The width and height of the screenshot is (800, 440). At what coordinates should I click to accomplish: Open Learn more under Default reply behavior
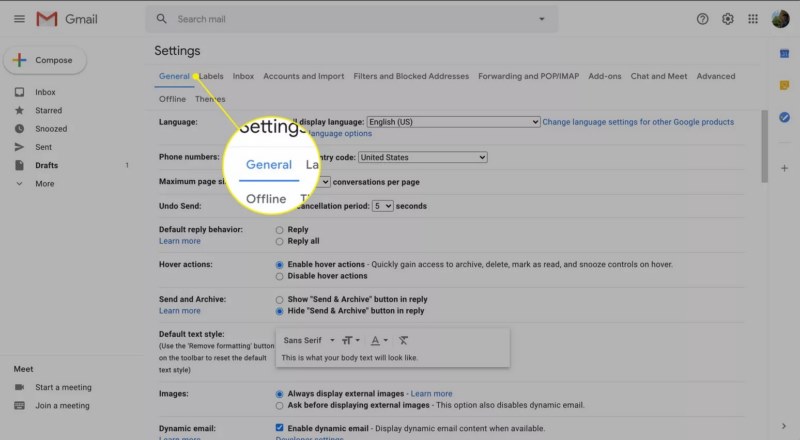point(180,241)
